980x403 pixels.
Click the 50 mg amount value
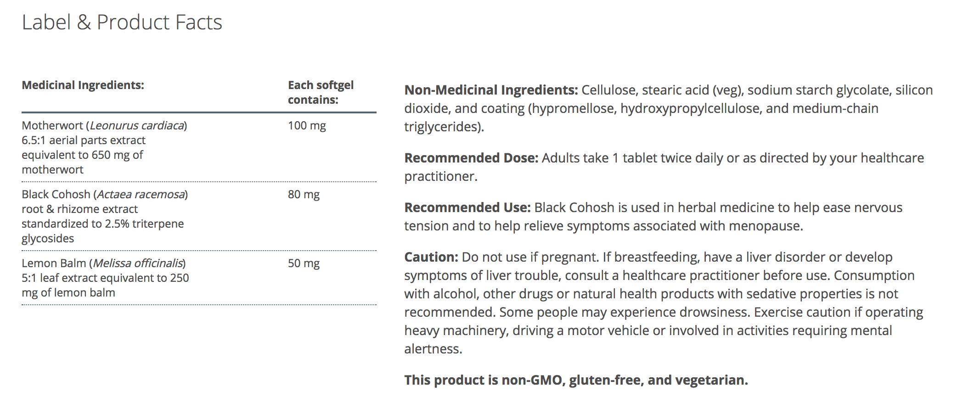pyautogui.click(x=304, y=263)
